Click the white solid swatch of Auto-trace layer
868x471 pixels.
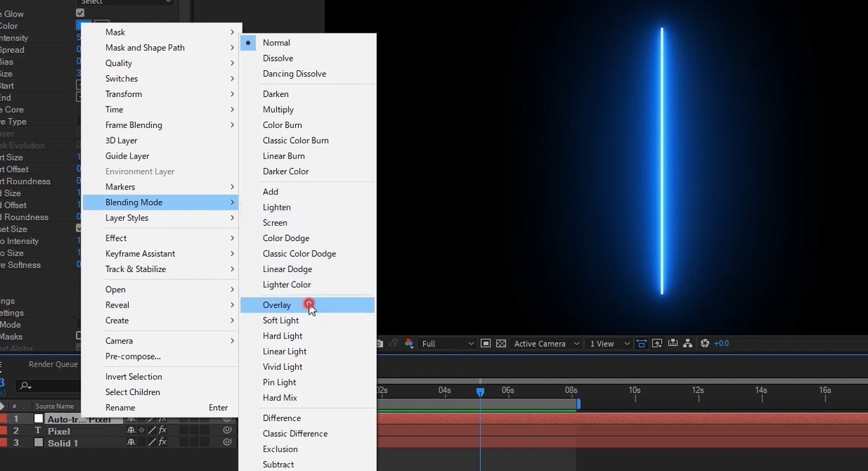(38, 419)
